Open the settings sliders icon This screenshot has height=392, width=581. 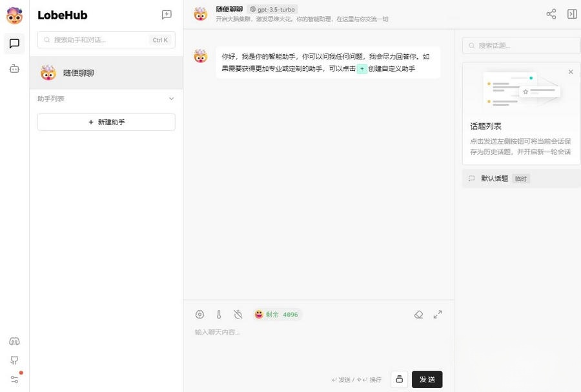pos(14,379)
